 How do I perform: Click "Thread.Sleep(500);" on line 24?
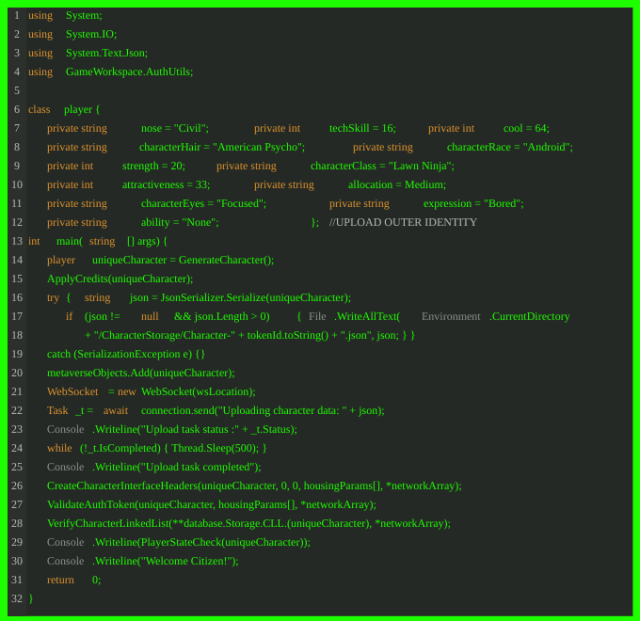(x=215, y=448)
